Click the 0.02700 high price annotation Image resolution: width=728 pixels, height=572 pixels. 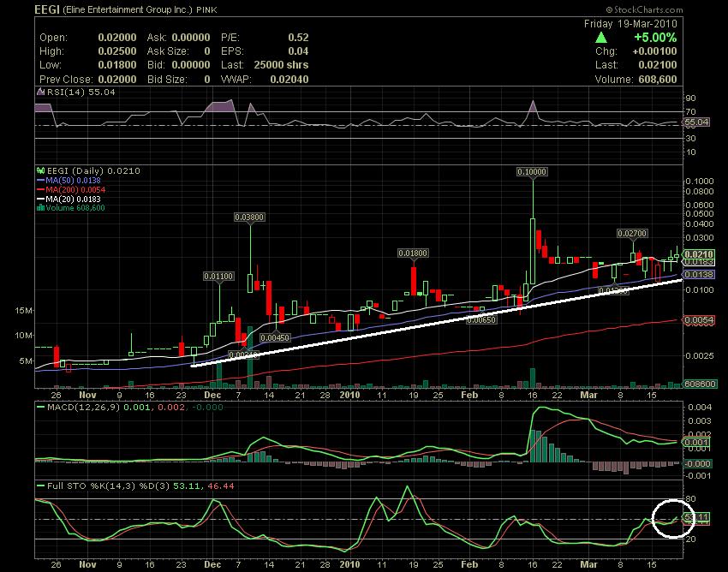632,234
